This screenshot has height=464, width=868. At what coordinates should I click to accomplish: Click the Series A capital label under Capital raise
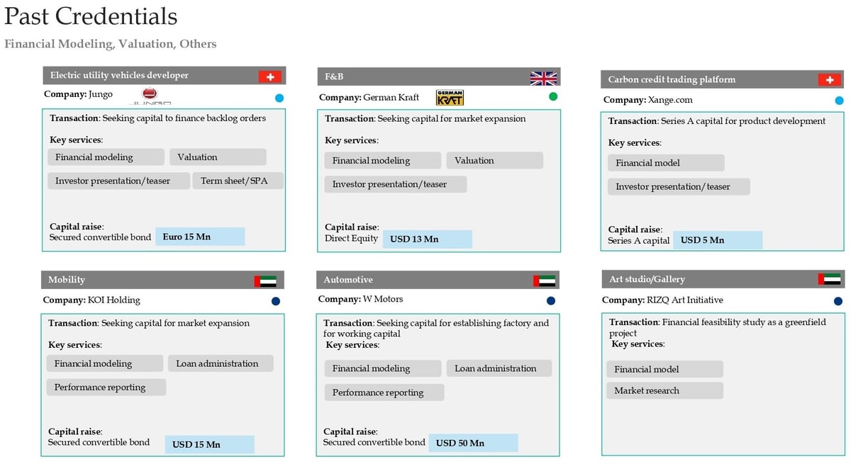[639, 240]
